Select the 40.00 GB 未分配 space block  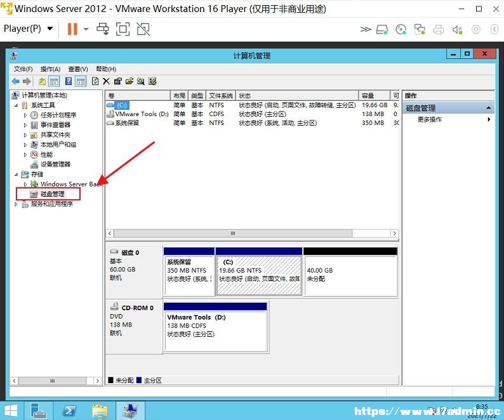coord(350,272)
